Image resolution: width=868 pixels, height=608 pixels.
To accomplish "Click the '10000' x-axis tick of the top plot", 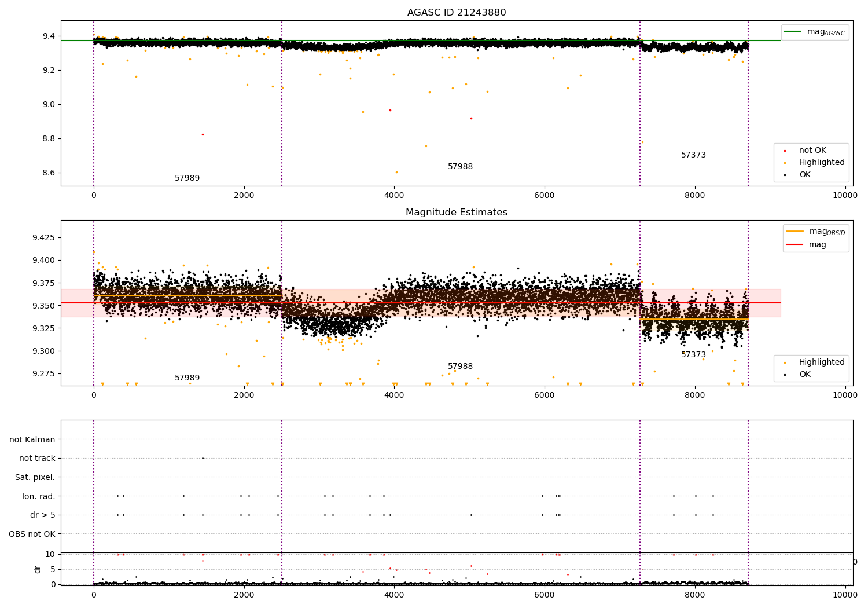I will [x=845, y=196].
